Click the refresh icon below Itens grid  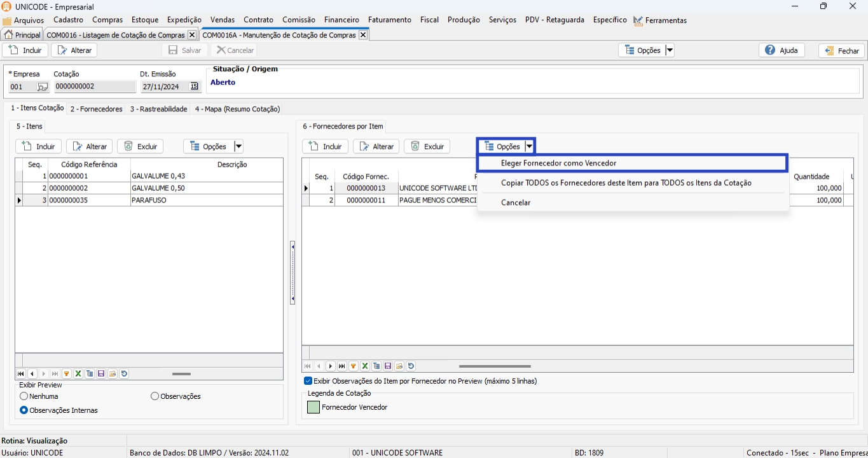pos(124,374)
